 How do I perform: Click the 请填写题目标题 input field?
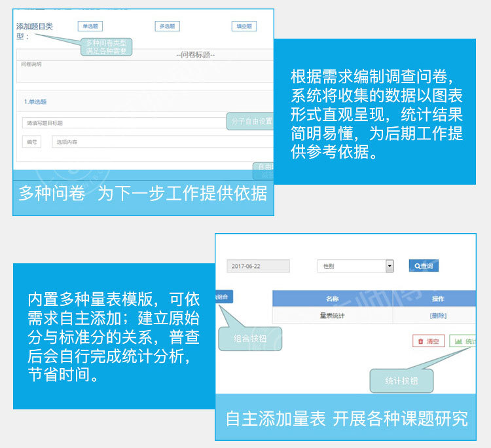pyautogui.click(x=124, y=123)
